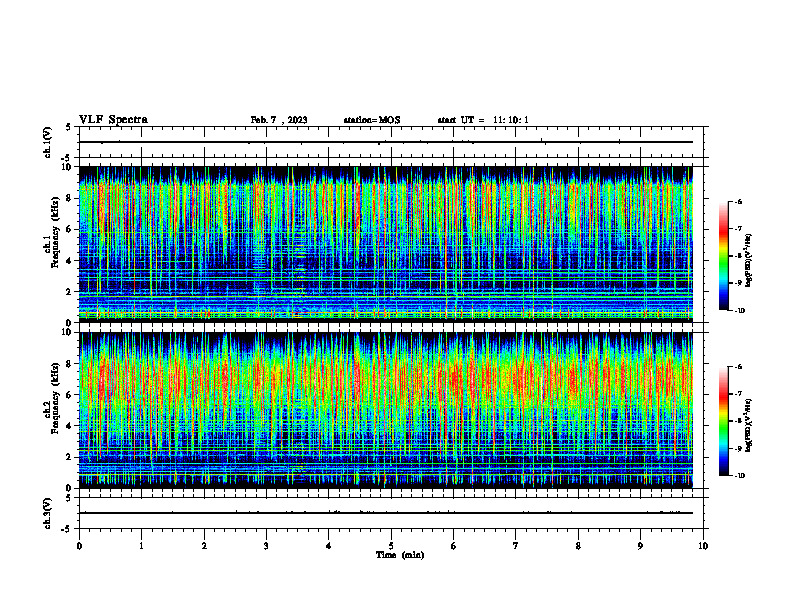Click inside the ch.1 spectrogram panel

[x=385, y=244]
